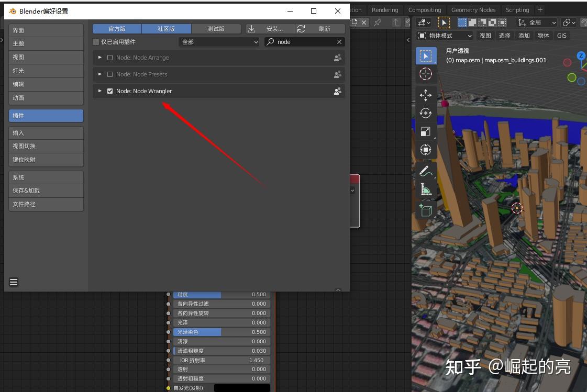Select the Measure tool
587x392 pixels.
tap(426, 189)
